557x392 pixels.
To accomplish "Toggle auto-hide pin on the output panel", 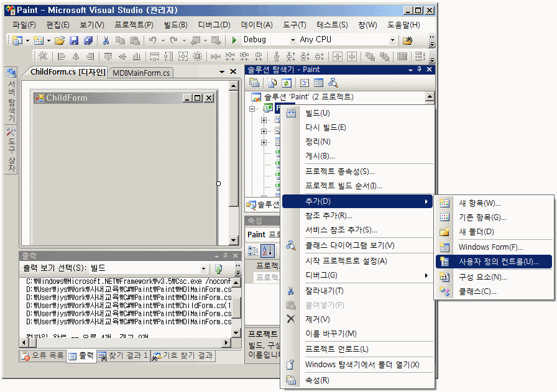I will pyautogui.click(x=225, y=256).
